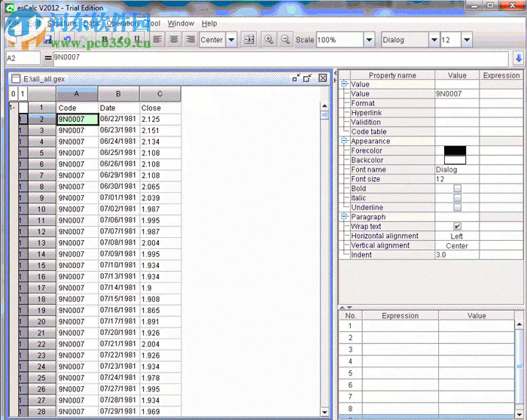Open the Window menu
527x420 pixels.
181,23
